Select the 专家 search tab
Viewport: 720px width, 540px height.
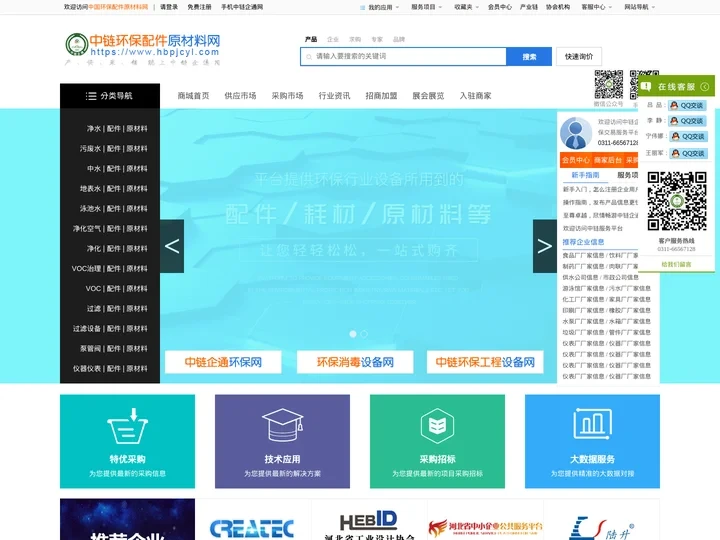377,39
